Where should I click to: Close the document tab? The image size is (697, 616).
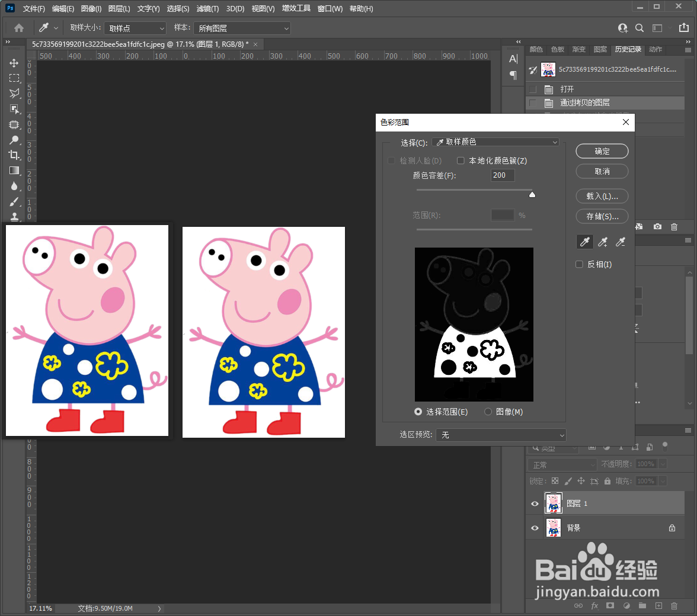point(255,44)
